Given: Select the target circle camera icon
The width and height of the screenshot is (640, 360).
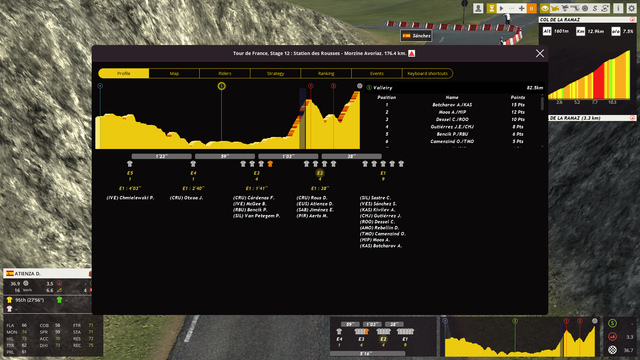Looking at the screenshot, I should 585,8.
